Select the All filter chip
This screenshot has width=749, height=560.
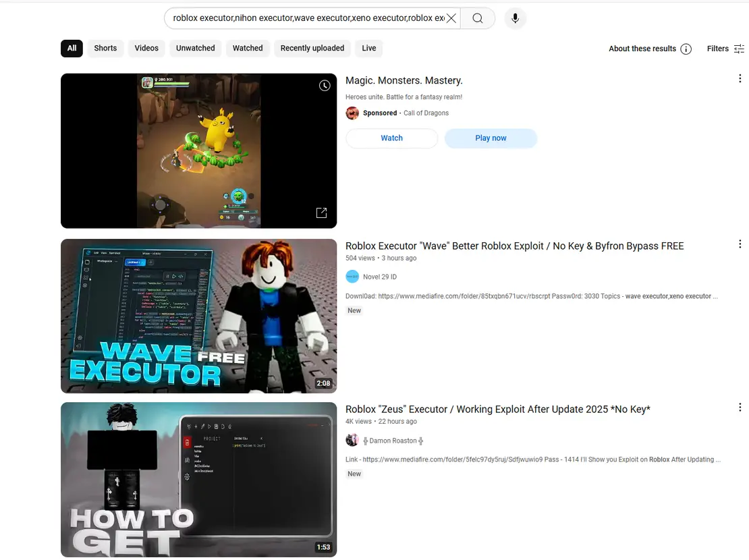click(72, 49)
